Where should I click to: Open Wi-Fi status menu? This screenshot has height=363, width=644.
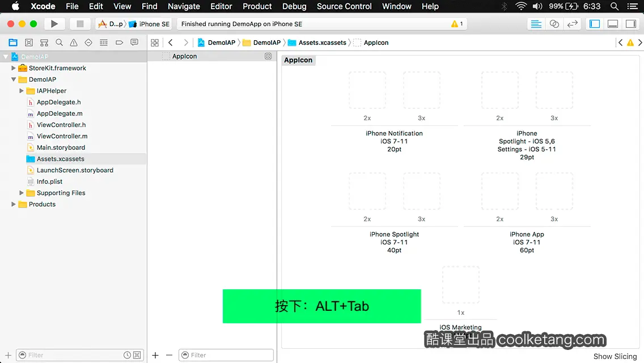pyautogui.click(x=521, y=6)
